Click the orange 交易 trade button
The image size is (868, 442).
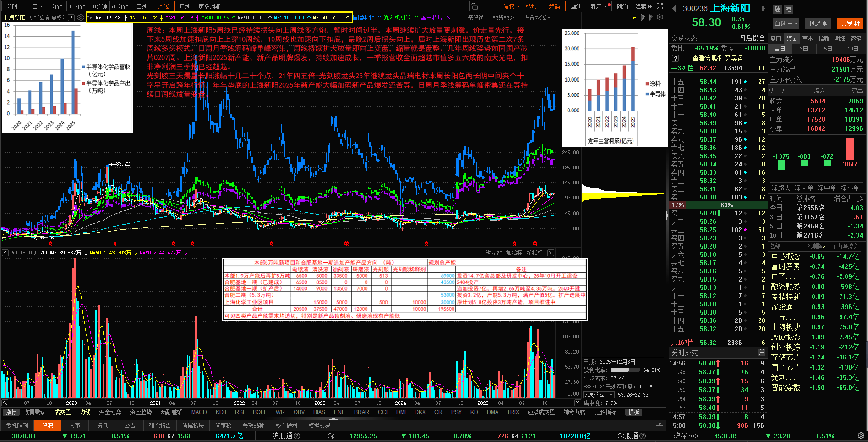point(850,23)
